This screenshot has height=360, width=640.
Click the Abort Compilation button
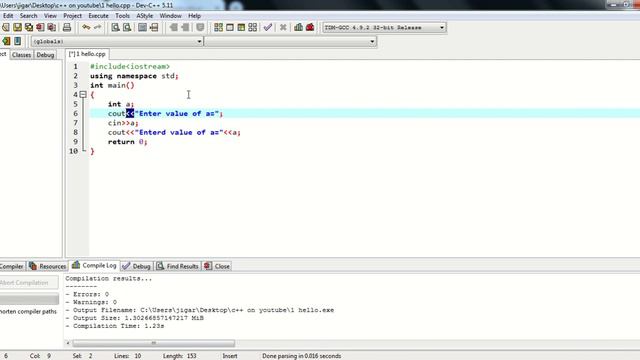29,282
